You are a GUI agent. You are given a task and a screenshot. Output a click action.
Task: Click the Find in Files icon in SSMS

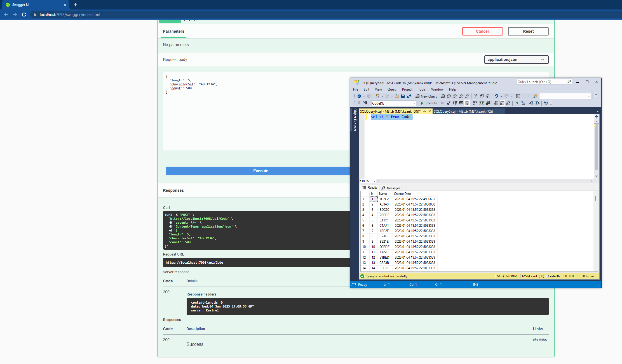(535, 96)
